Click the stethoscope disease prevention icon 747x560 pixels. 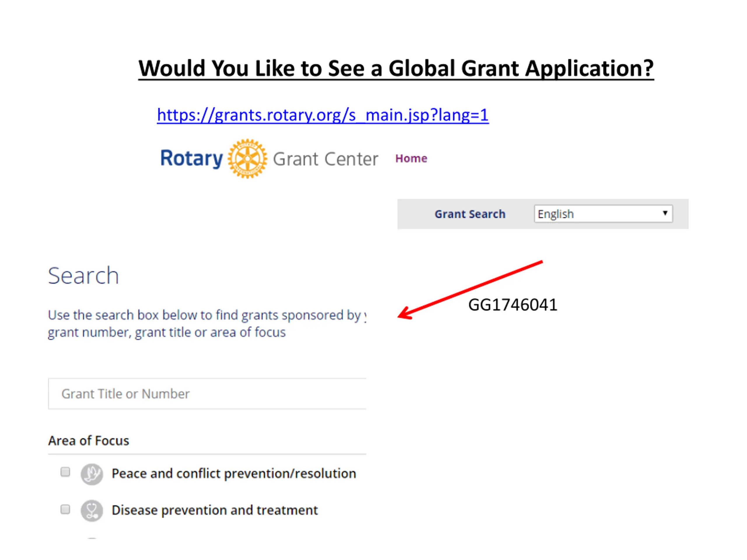[x=92, y=511]
